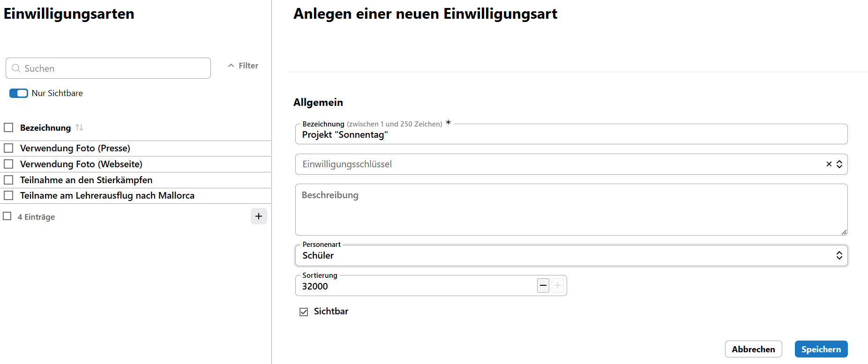Select checkbox for Teilnahme an den Stierkämpfen

(8, 180)
